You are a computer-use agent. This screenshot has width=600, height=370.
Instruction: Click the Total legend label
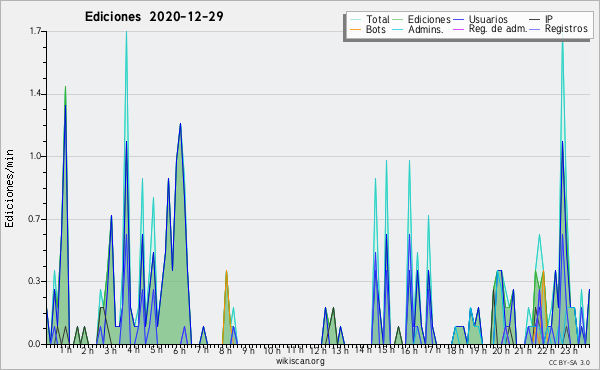pos(378,19)
